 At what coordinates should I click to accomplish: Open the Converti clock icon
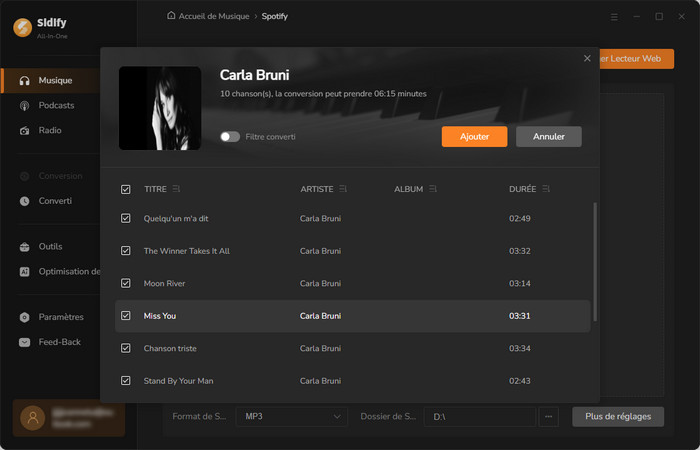[25, 200]
